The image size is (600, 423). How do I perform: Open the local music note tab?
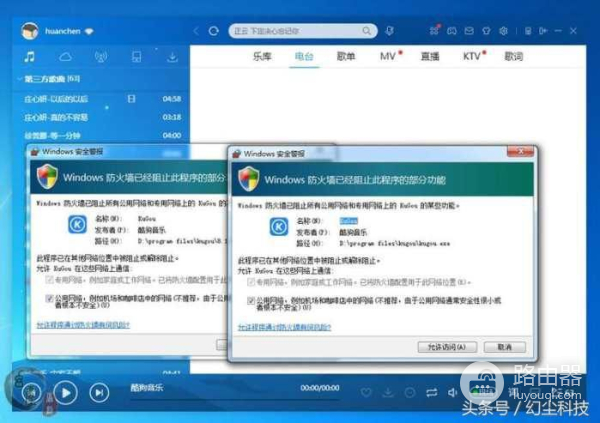pos(29,57)
